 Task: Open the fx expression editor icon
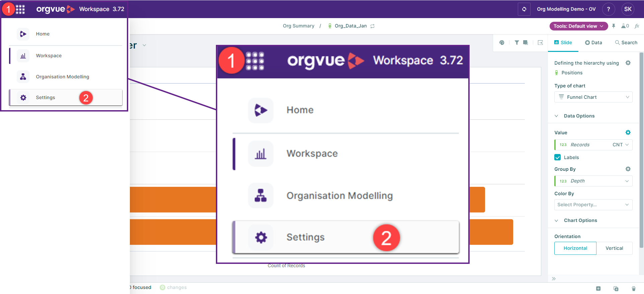click(637, 26)
